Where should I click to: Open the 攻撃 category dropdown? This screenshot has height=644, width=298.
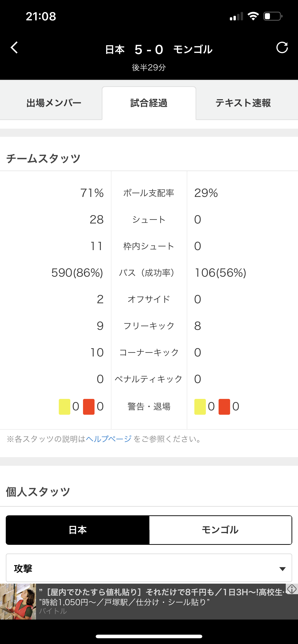click(x=149, y=568)
